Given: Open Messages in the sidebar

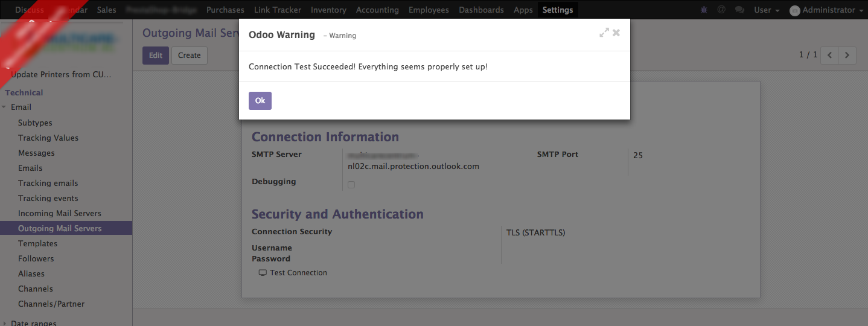Looking at the screenshot, I should (36, 153).
